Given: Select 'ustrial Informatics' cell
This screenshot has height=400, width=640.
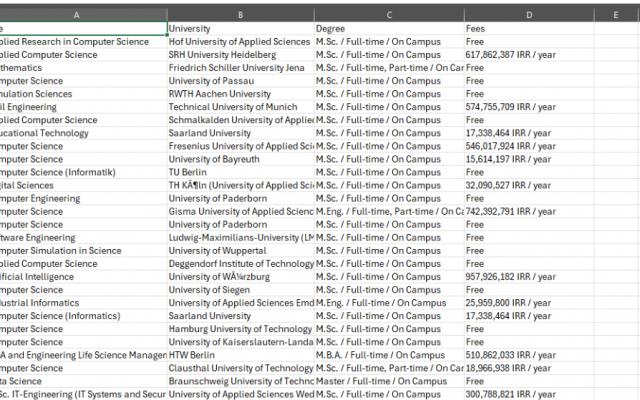Looking at the screenshot, I should tap(83, 303).
